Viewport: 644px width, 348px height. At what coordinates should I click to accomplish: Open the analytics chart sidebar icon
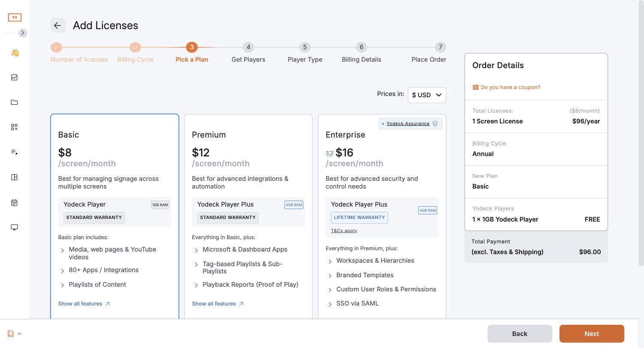pos(15,78)
